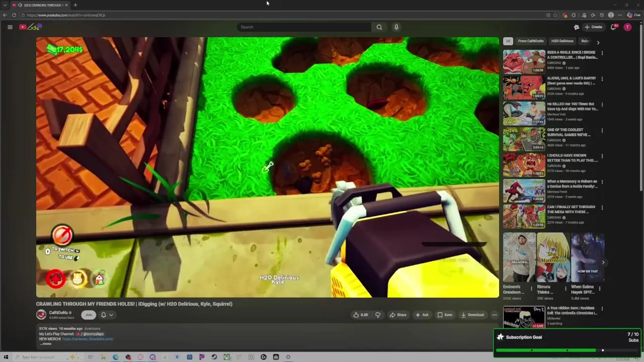Open BEEN A WHILE SINCE I BROKE video thumbnail
644x362 pixels.
[524, 62]
